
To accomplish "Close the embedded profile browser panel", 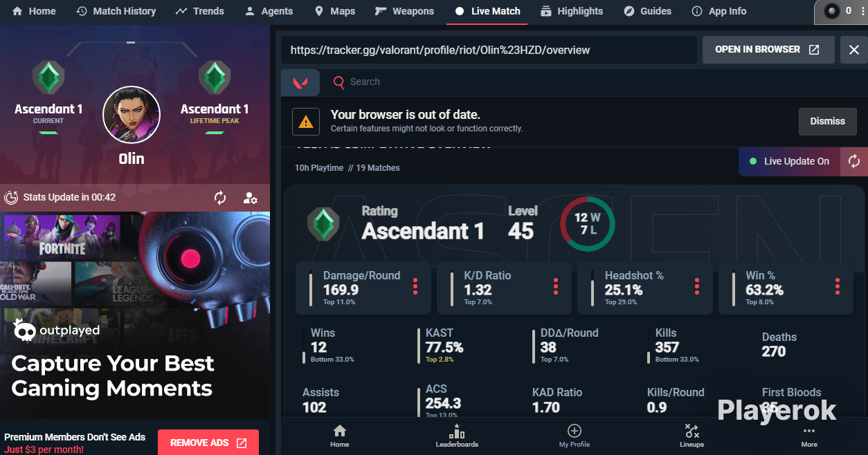I will point(853,50).
